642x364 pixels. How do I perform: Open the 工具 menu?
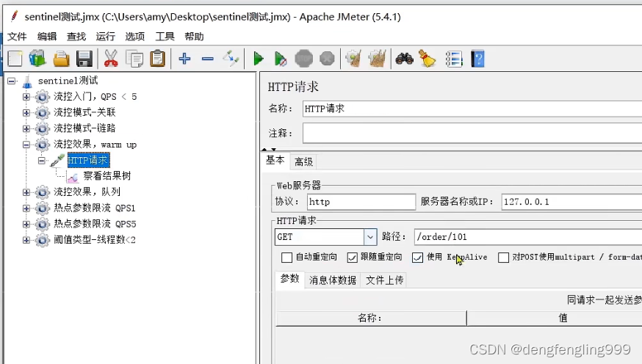tap(165, 37)
